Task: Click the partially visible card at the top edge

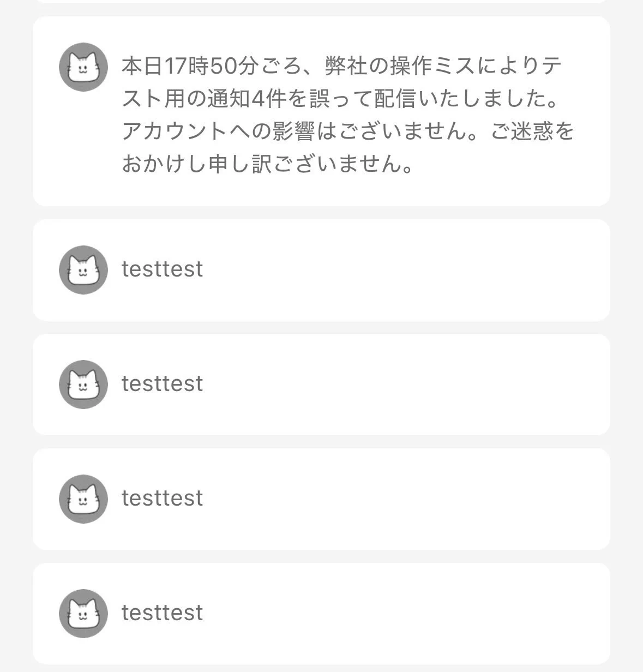Action: (321, 2)
